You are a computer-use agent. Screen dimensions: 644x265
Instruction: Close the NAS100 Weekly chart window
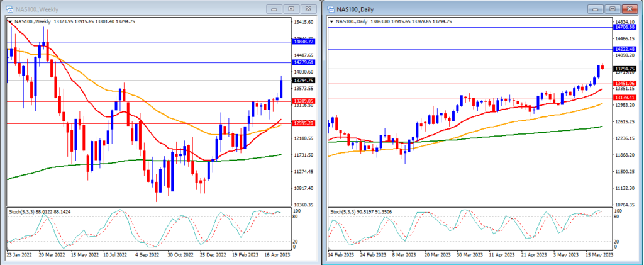point(308,9)
